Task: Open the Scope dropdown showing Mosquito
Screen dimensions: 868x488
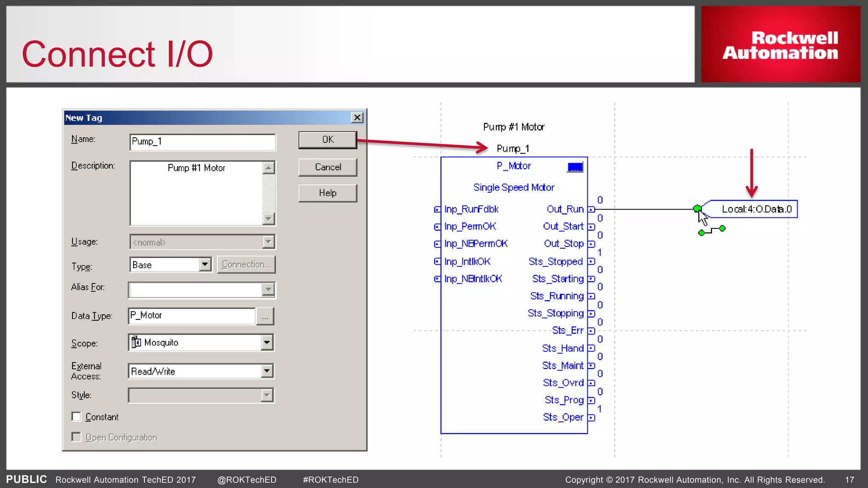Action: point(267,342)
